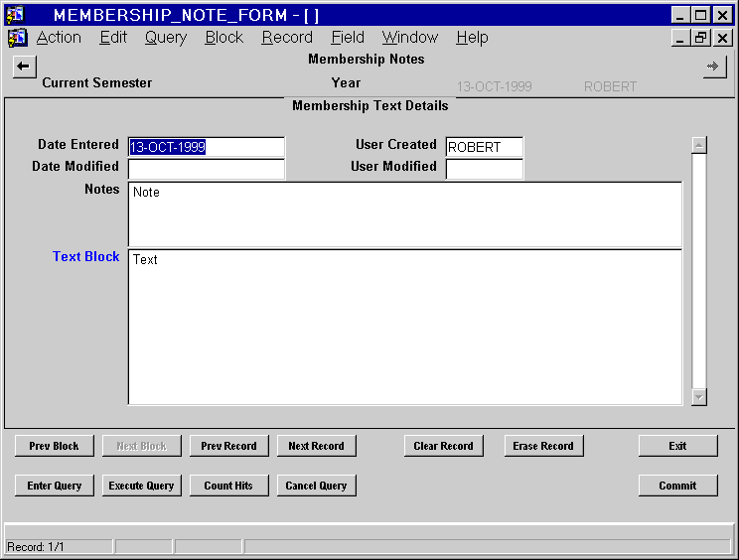Click the Cancel Query button
Viewport: 739px width, 560px height.
[316, 486]
